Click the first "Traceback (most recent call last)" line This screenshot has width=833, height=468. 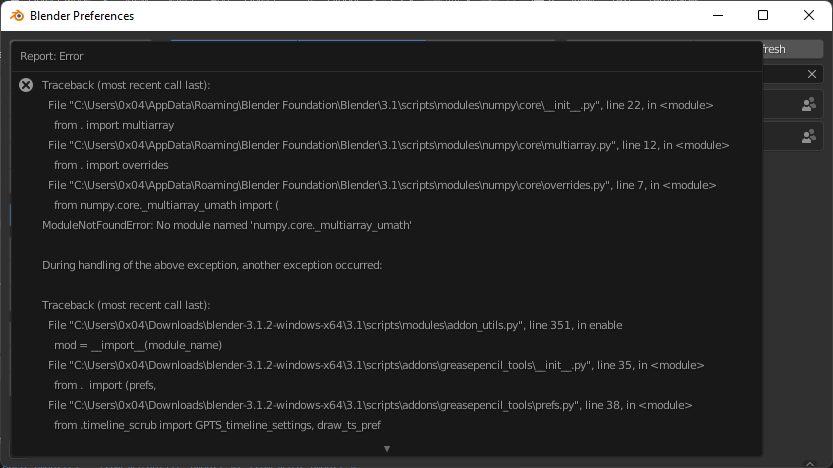click(126, 85)
